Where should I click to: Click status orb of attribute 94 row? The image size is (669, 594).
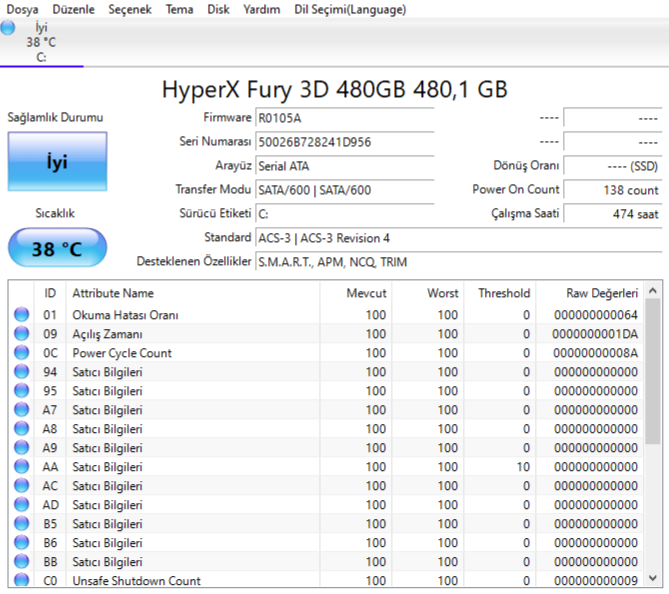pyautogui.click(x=21, y=372)
